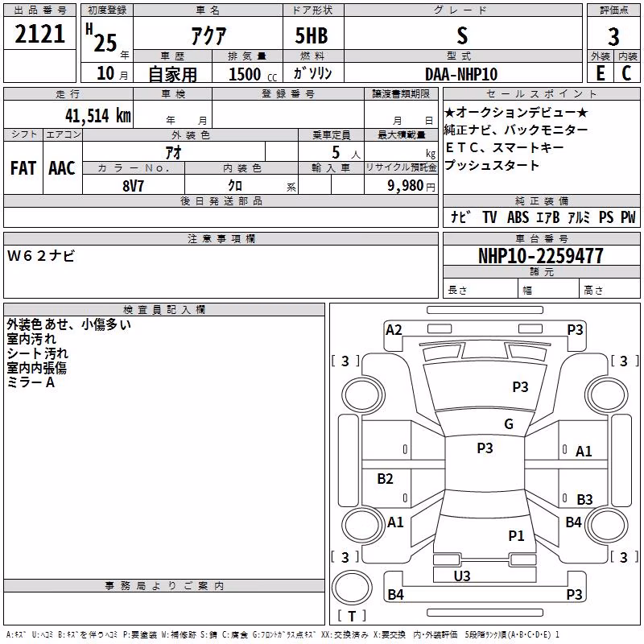The image size is (644, 644).
Task: Select the プッシュスタート line
Action: [492, 165]
